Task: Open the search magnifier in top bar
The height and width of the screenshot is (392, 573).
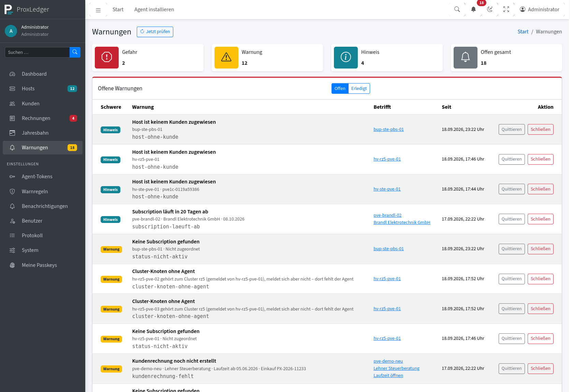Action: [x=457, y=10]
